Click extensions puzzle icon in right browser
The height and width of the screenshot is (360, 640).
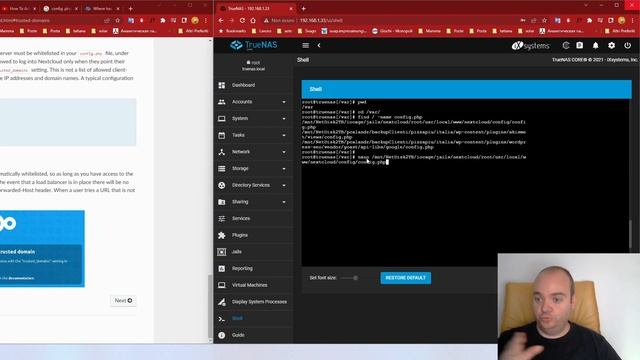589,20
